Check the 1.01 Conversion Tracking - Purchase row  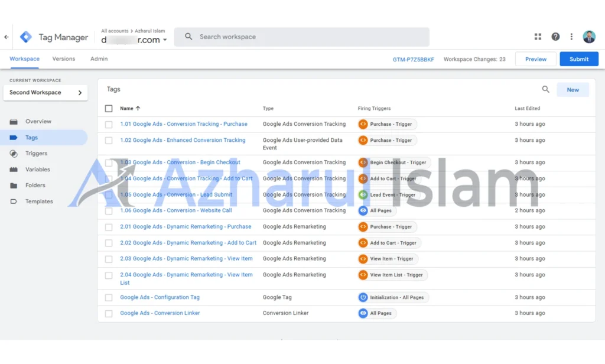point(109,124)
